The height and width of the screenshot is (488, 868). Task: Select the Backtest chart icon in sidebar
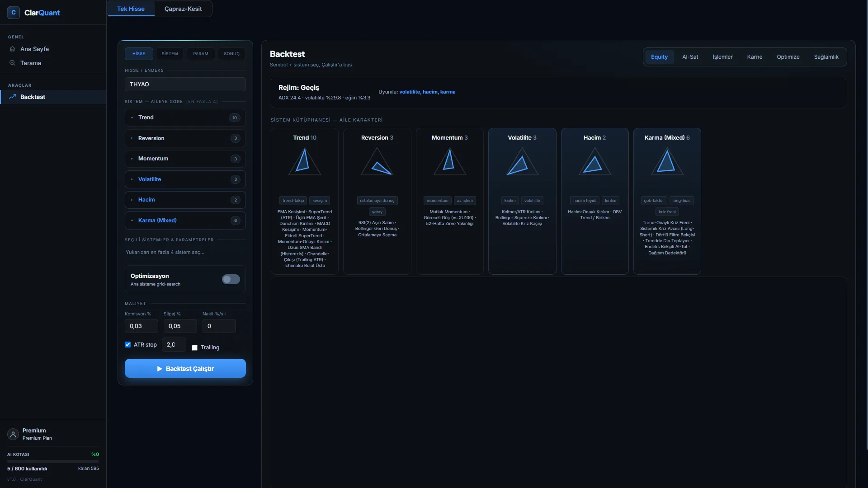(x=13, y=97)
